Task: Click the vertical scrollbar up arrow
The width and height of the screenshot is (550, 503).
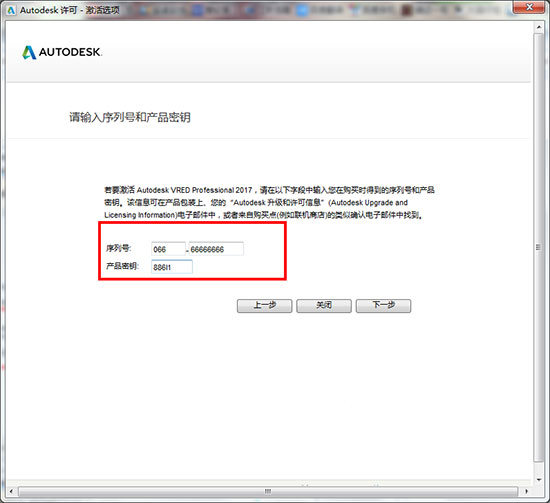Action: tap(539, 27)
